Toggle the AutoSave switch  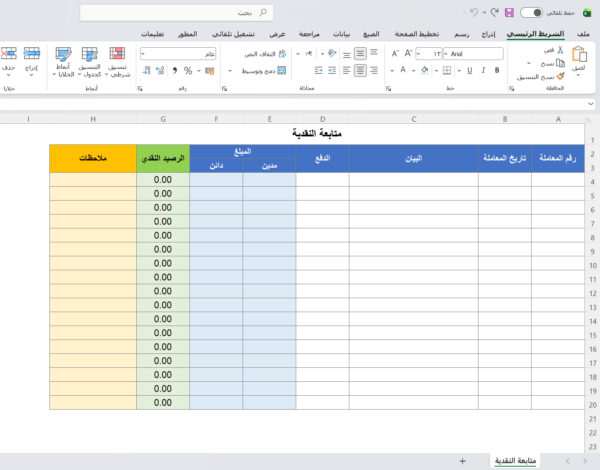pyautogui.click(x=535, y=13)
